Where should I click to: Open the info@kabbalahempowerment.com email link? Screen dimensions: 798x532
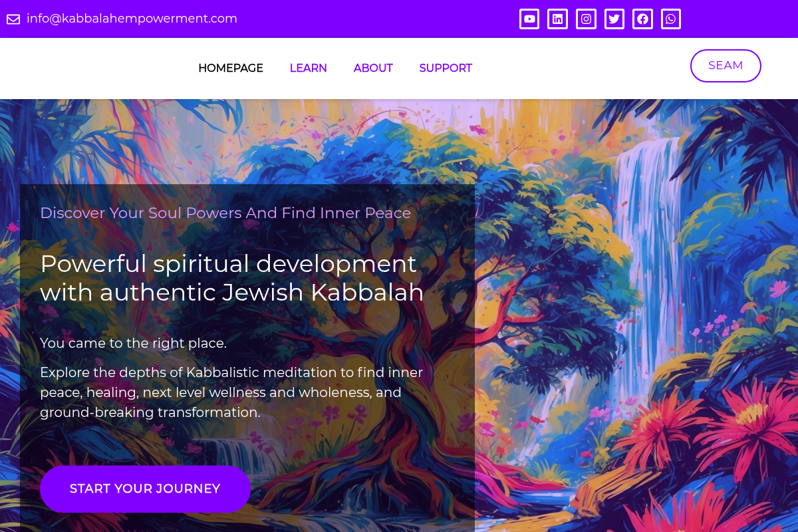[132, 19]
